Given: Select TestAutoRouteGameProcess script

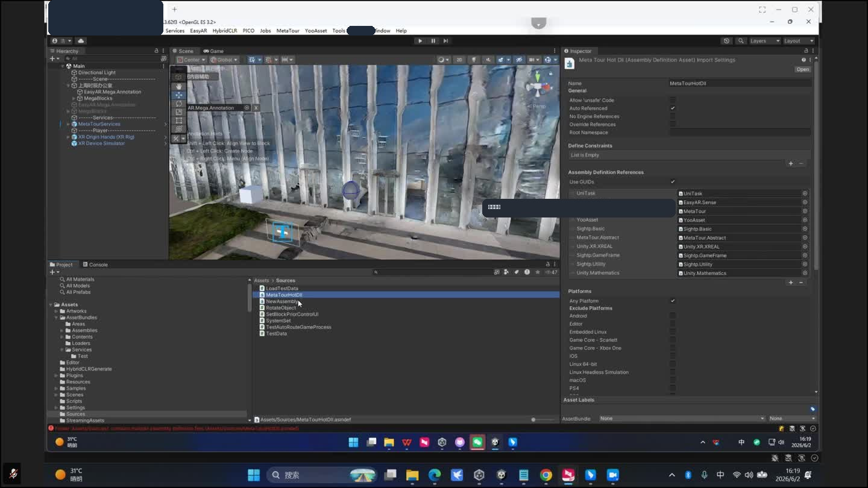Looking at the screenshot, I should pyautogui.click(x=298, y=327).
